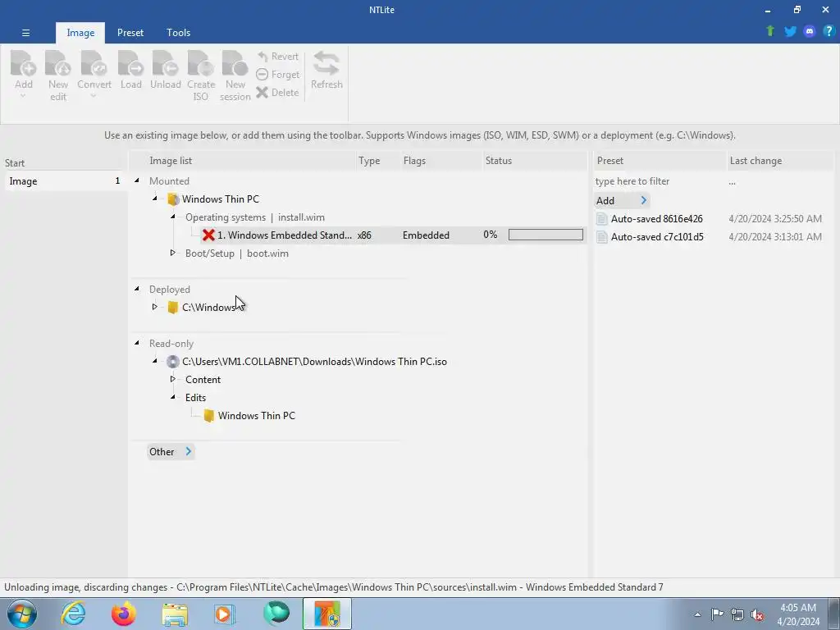This screenshot has width=840, height=630.
Task: Expand the C:\Windows deployed node
Action: coord(155,307)
